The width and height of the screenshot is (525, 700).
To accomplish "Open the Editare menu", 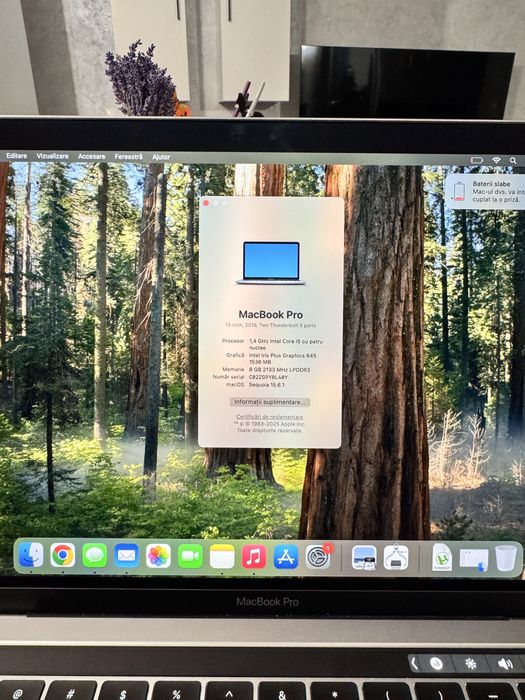I will (17, 156).
